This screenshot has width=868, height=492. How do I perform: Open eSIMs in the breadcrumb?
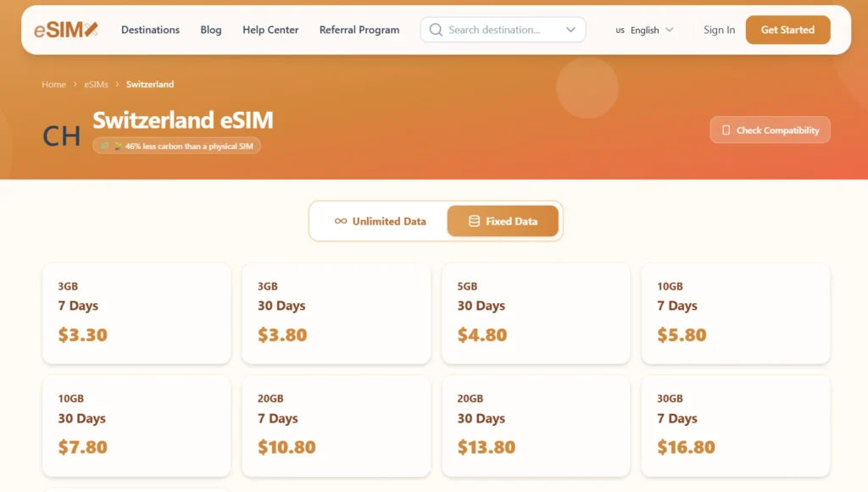pyautogui.click(x=97, y=84)
